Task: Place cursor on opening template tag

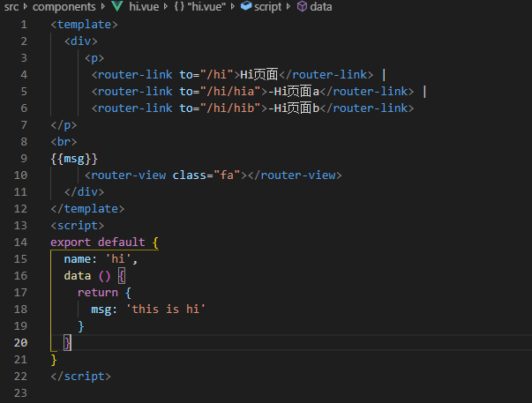Action: click(x=84, y=25)
